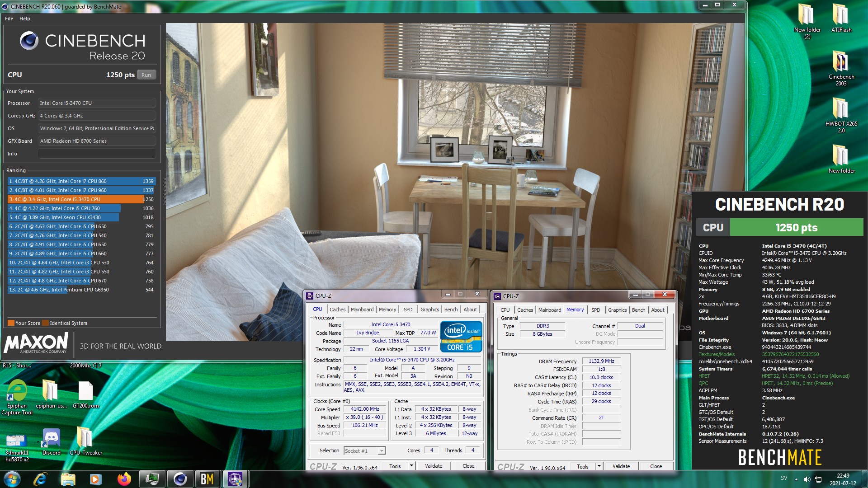Click the green 1250 pts score bar
The image size is (868, 488).
point(796,227)
